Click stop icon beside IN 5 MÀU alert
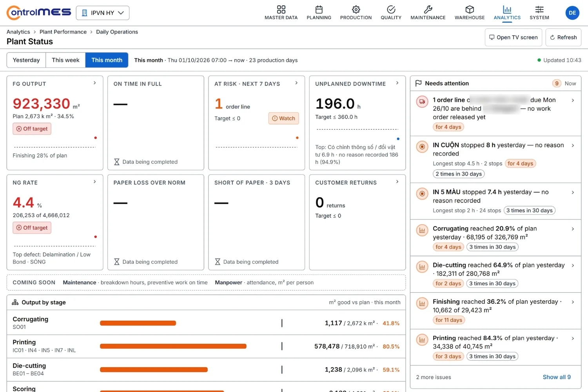The image size is (588, 392). point(422,194)
